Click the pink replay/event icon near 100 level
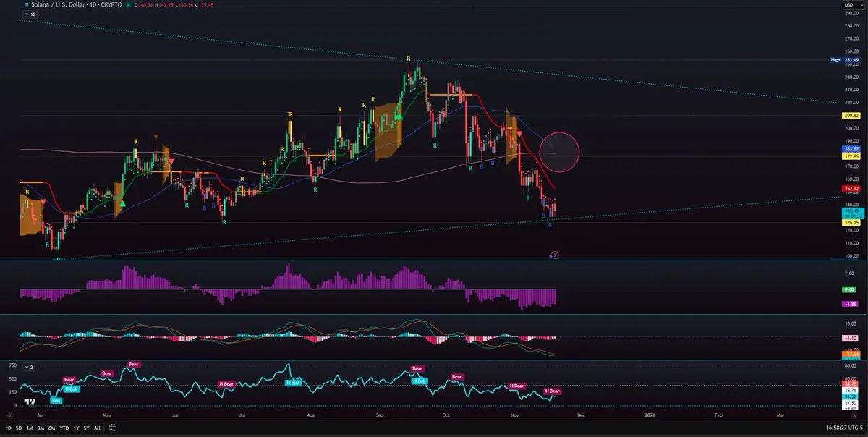This screenshot has height=437, width=868. click(554, 255)
